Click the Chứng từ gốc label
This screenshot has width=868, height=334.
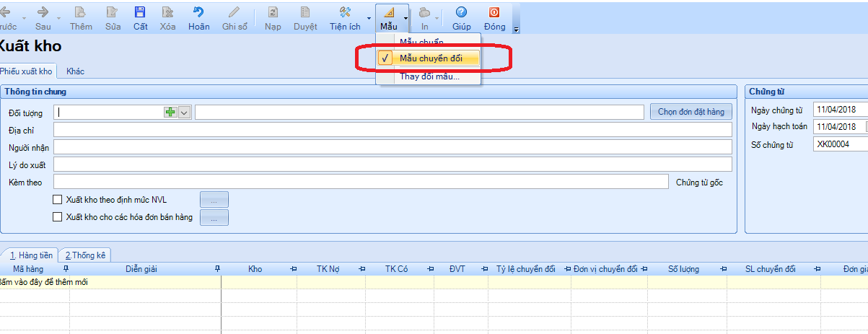(699, 183)
